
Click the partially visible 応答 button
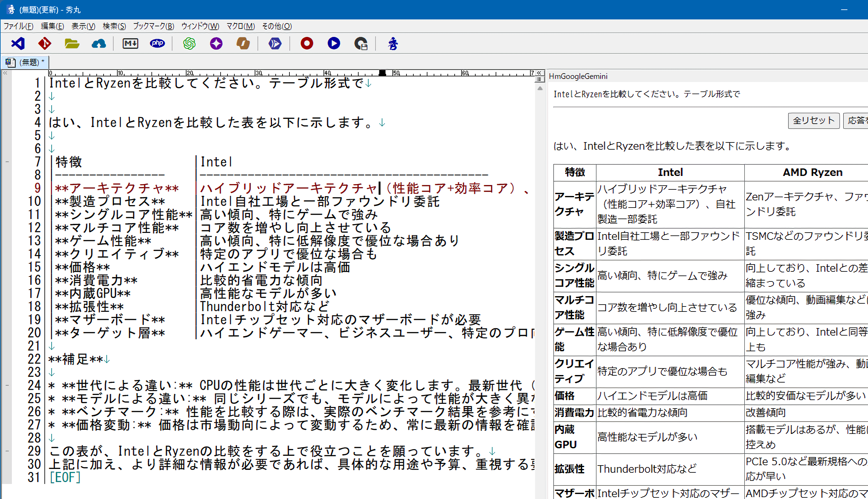856,121
